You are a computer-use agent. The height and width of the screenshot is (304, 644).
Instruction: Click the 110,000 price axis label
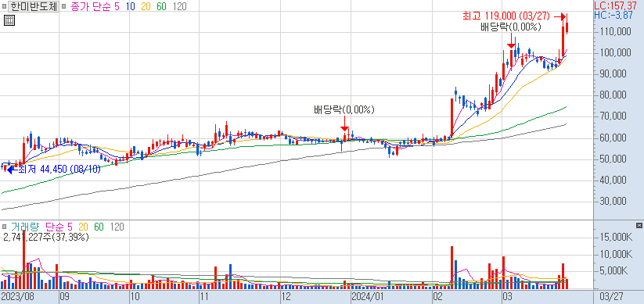(615, 31)
